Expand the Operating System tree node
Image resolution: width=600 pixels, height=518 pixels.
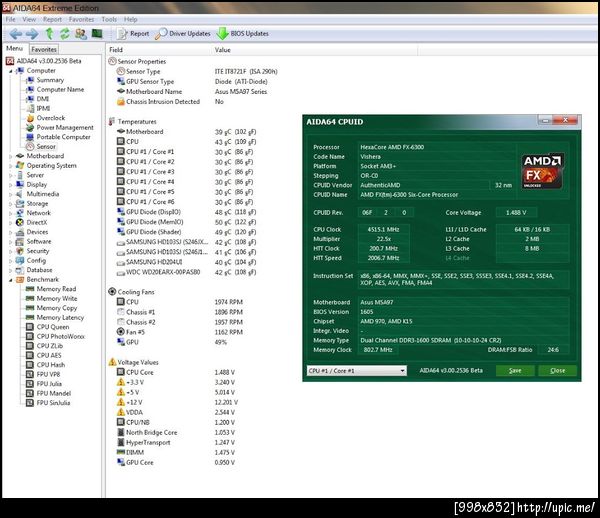click(11, 166)
